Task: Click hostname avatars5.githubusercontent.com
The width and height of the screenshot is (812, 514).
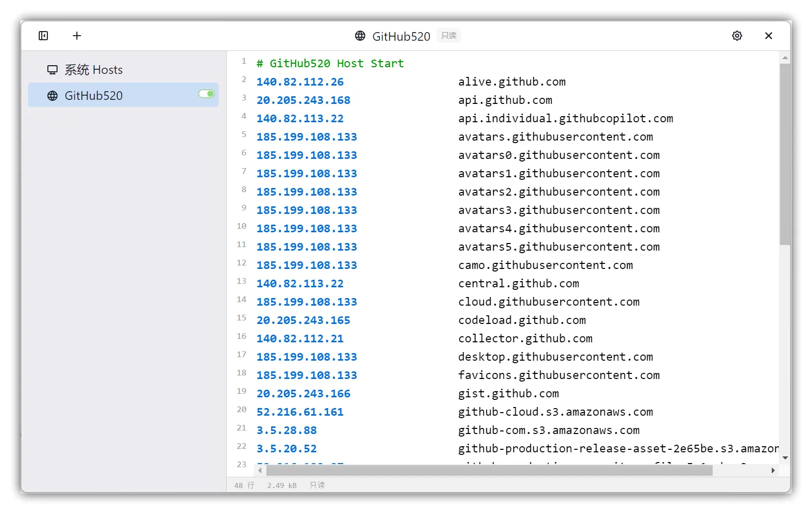Action: click(x=559, y=247)
